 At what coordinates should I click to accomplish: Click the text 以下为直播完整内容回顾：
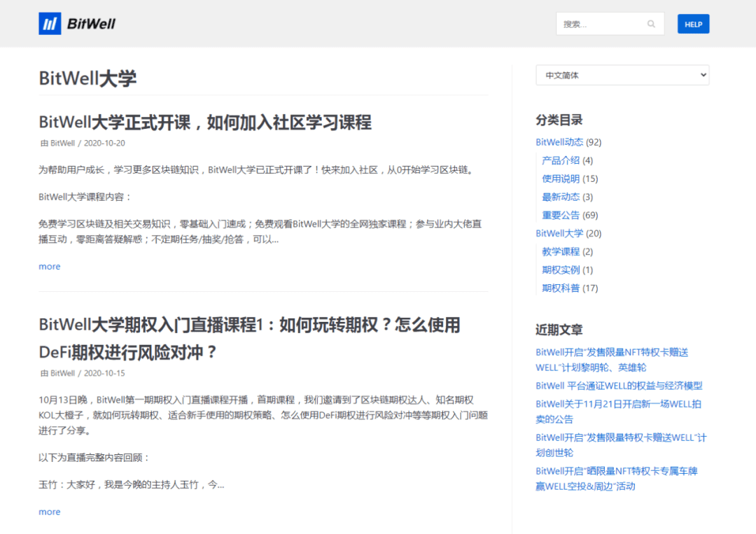[94, 458]
